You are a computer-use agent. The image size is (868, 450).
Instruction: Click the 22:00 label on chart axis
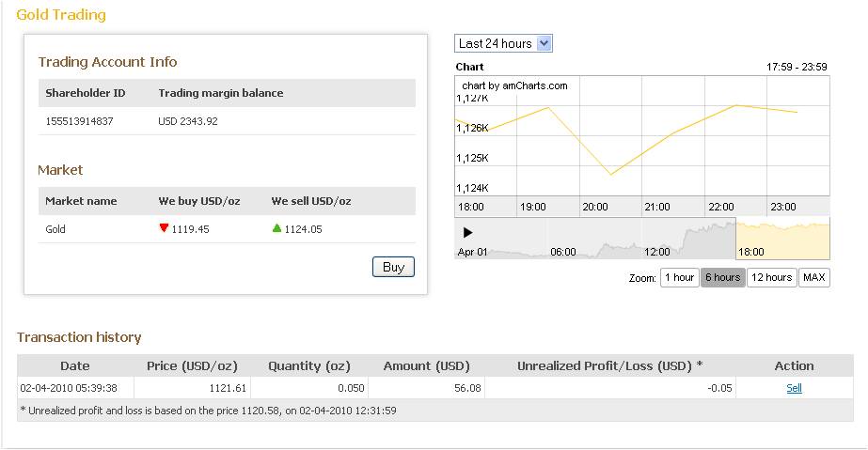[x=721, y=207]
